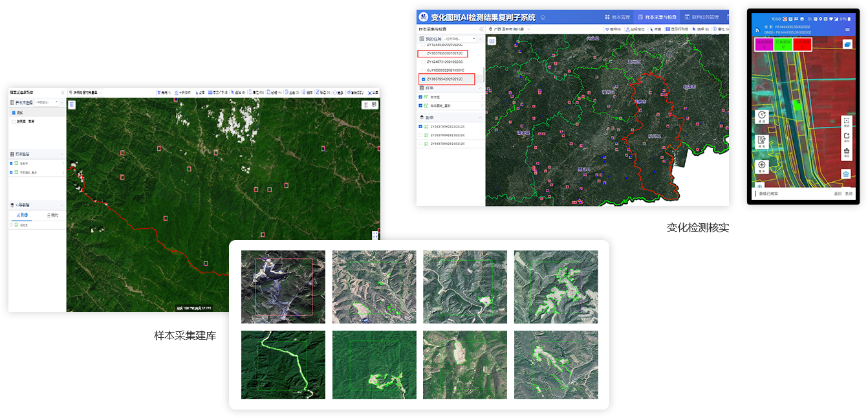868x418 pixels.
Task: Tap the 清空 clear basket icon on mobile
Action: [847, 153]
